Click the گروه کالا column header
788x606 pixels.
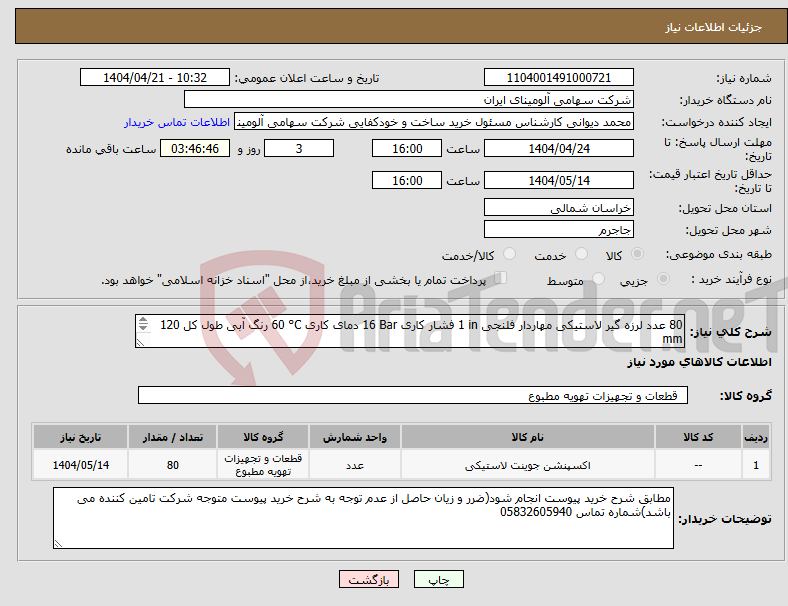coord(263,437)
